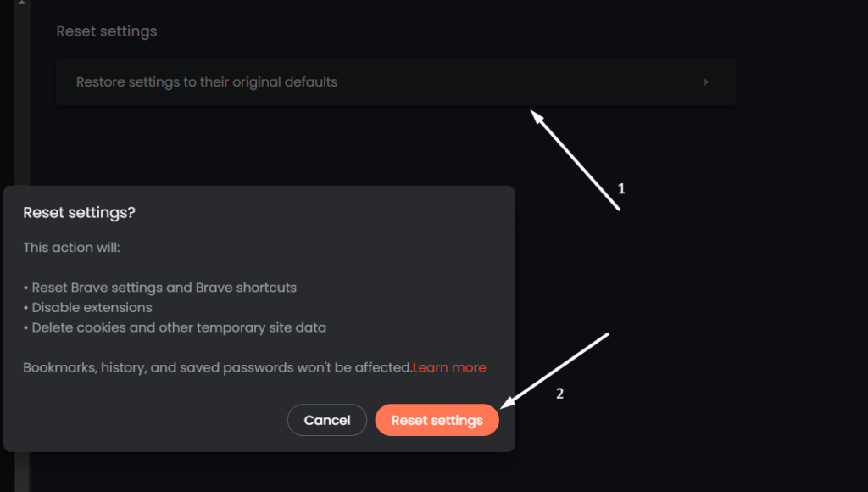The image size is (868, 492).
Task: Click the "This action will:" text
Action: 70,248
